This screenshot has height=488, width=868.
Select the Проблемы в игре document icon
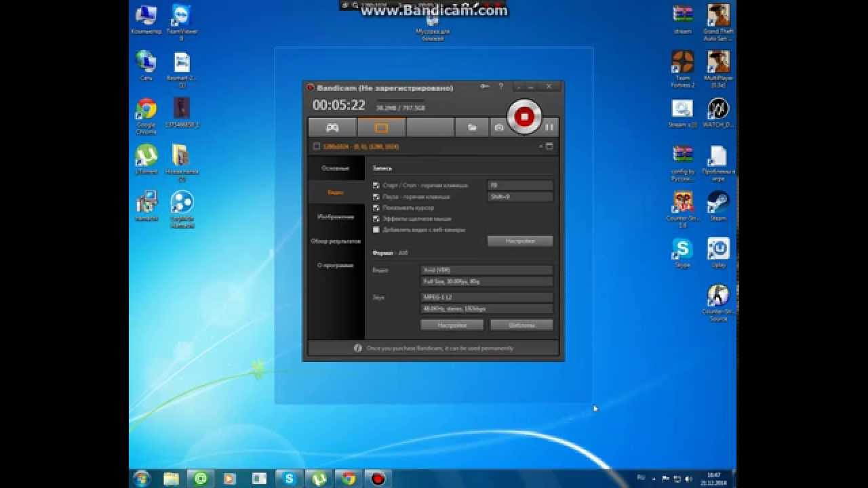pos(718,163)
